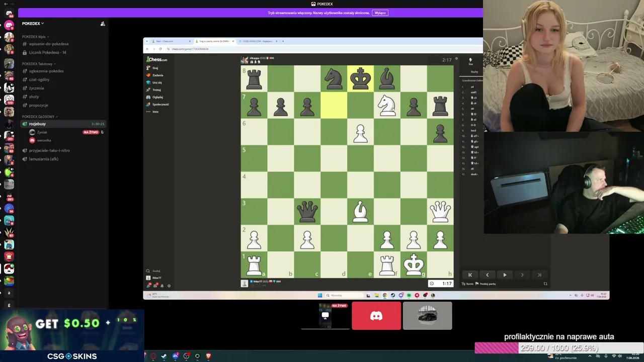This screenshot has width=644, height=362.
Task: Click the white knight on f7
Action: click(387, 105)
